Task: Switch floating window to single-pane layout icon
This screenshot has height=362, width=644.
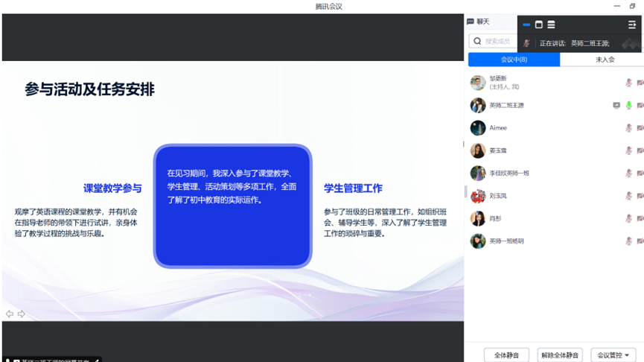Action: coord(539,25)
